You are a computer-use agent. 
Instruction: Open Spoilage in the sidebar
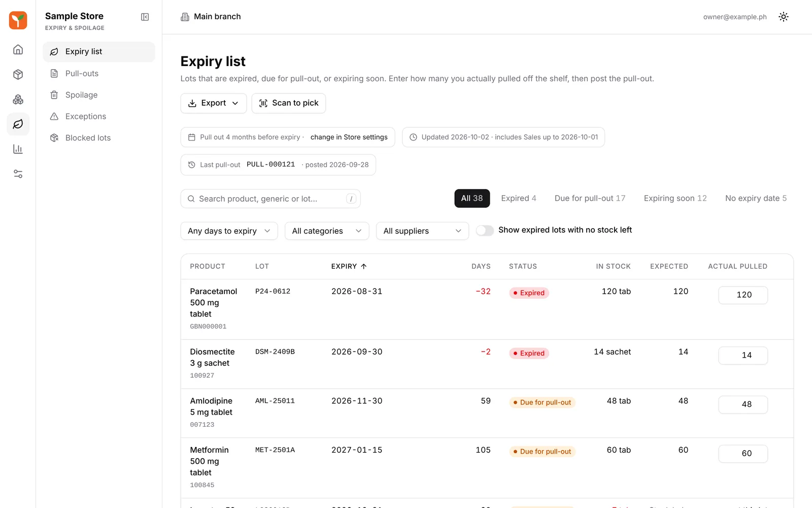(99, 95)
